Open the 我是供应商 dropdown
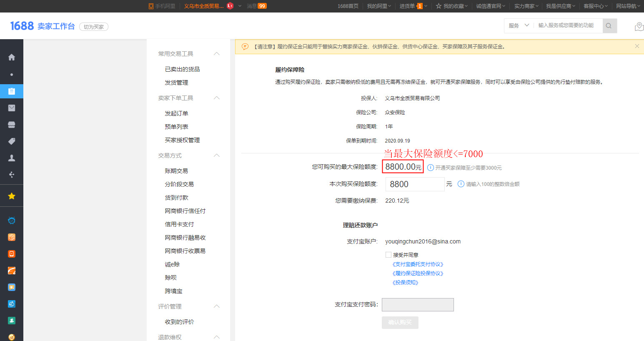Image resolution: width=644 pixels, height=341 pixels. click(x=561, y=6)
